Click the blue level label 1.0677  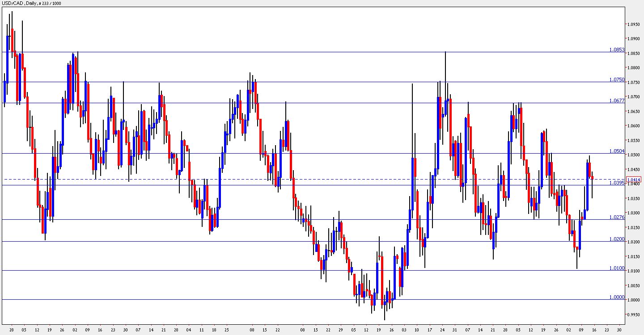tap(617, 100)
